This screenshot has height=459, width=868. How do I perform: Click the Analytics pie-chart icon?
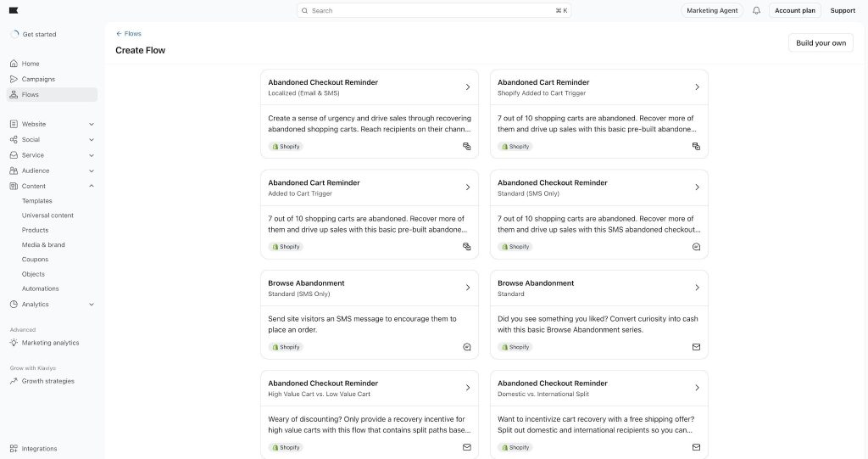(14, 305)
